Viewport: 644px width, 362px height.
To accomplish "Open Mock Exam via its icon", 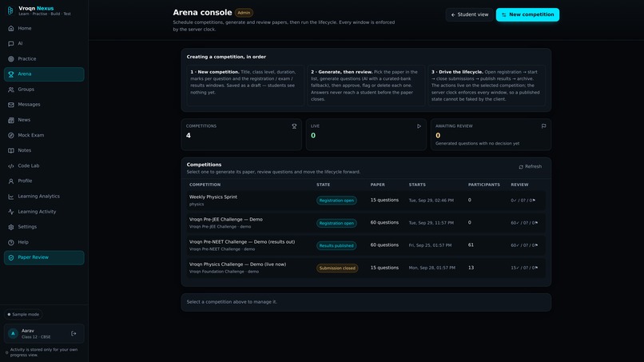I will [11, 135].
